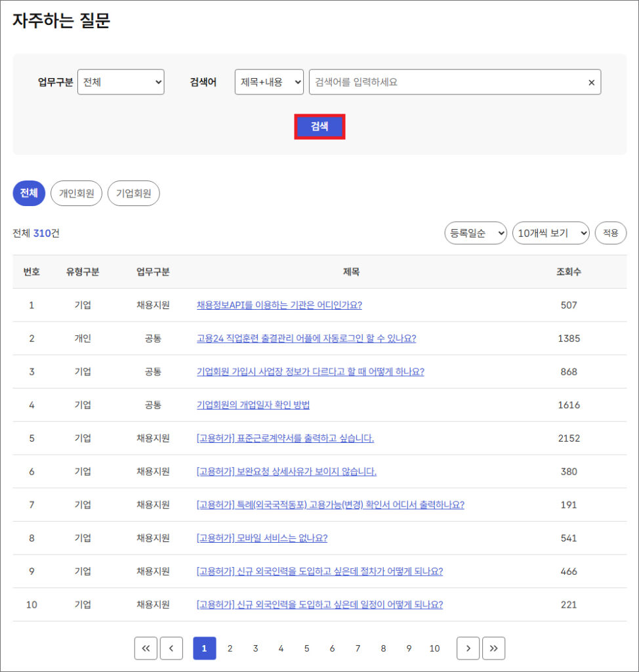Go to first page using double-left arrow
This screenshot has width=639, height=672.
point(146,648)
